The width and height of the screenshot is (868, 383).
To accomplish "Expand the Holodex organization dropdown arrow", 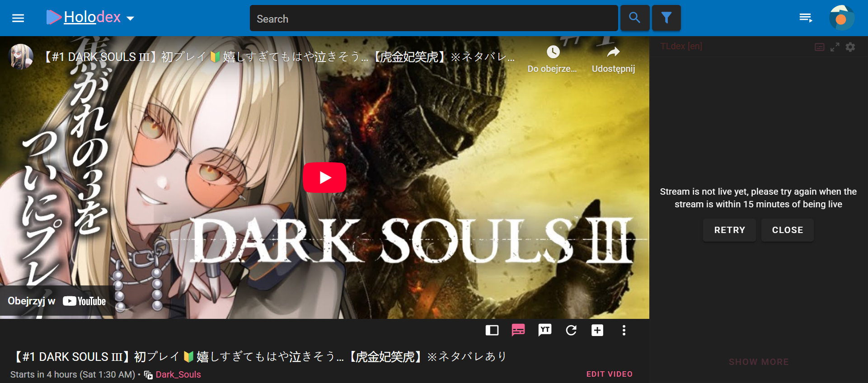I will coord(131,19).
